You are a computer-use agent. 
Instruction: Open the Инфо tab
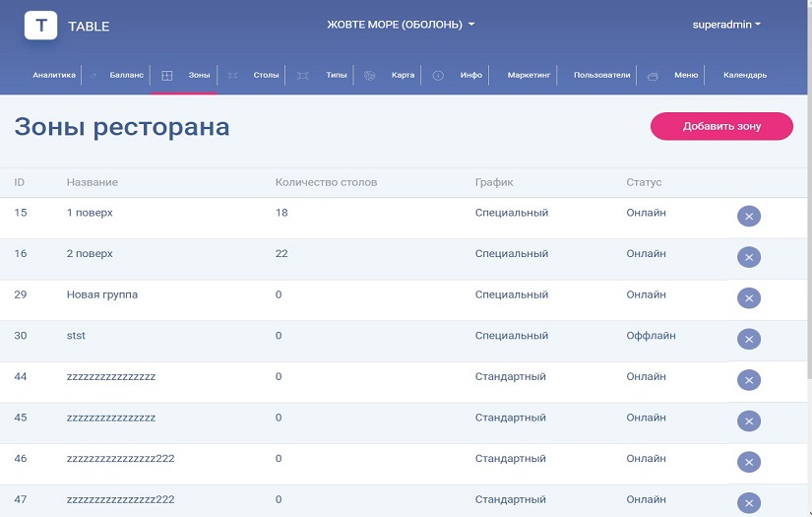(x=471, y=75)
